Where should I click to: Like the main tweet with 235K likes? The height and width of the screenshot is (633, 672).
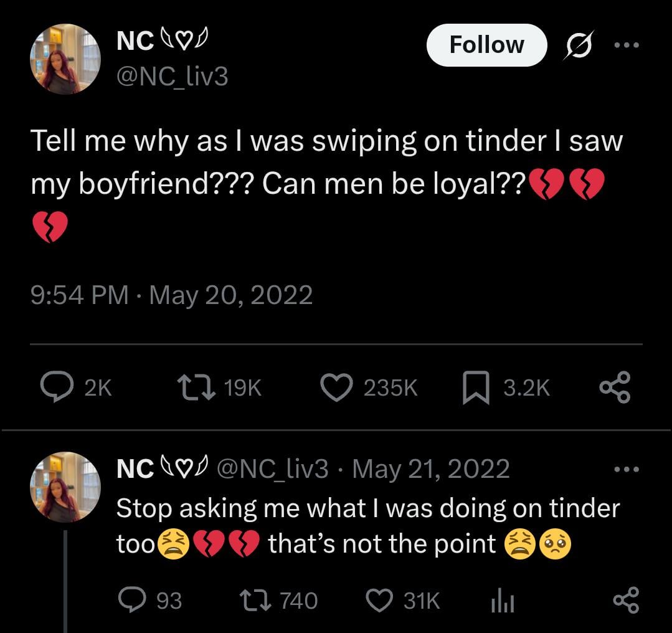pos(337,388)
